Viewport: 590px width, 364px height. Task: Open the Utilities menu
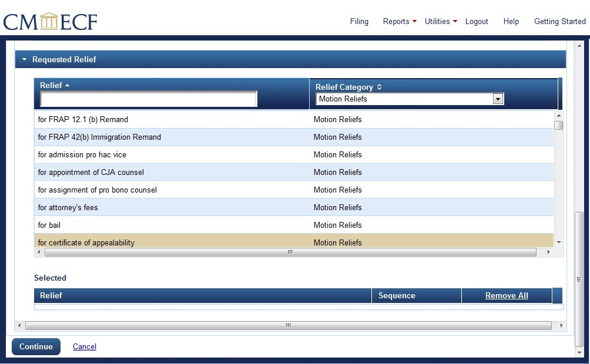tap(440, 22)
